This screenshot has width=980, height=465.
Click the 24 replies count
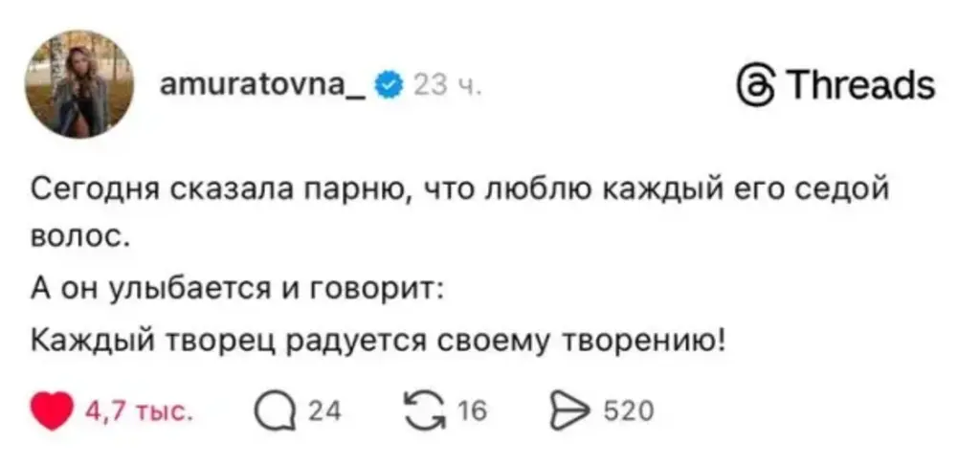325,412
